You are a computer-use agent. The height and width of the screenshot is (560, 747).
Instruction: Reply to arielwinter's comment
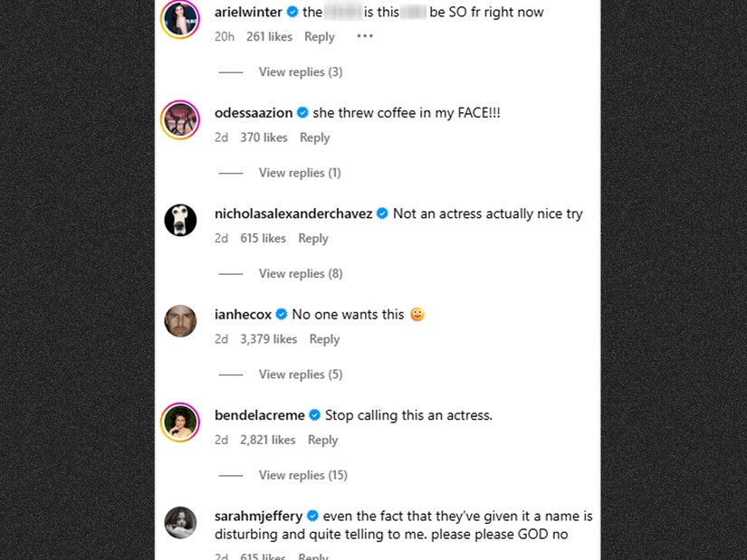(x=319, y=37)
